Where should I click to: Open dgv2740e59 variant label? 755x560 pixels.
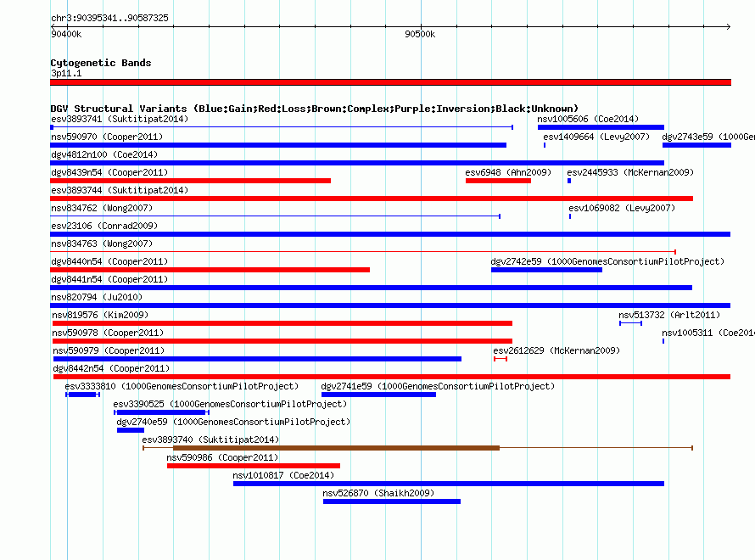click(233, 422)
